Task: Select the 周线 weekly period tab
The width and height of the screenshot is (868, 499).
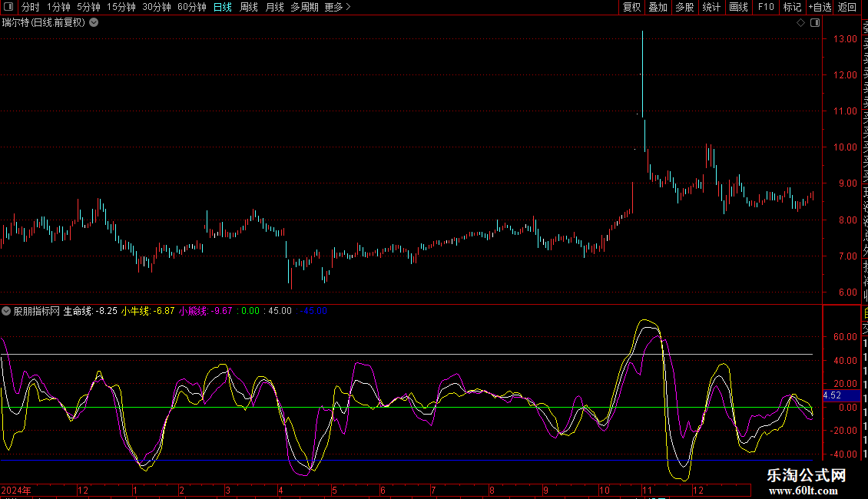Action: tap(249, 7)
